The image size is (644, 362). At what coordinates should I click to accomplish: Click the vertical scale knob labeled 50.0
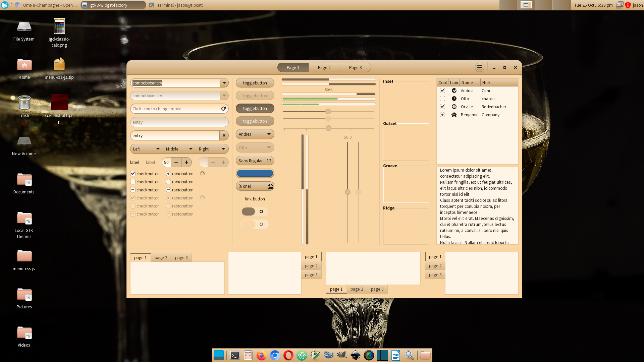(x=347, y=192)
